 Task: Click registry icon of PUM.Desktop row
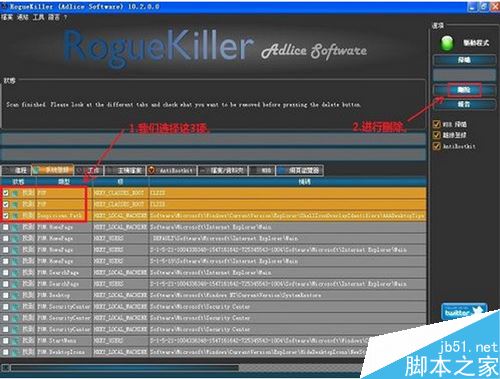[x=15, y=296]
